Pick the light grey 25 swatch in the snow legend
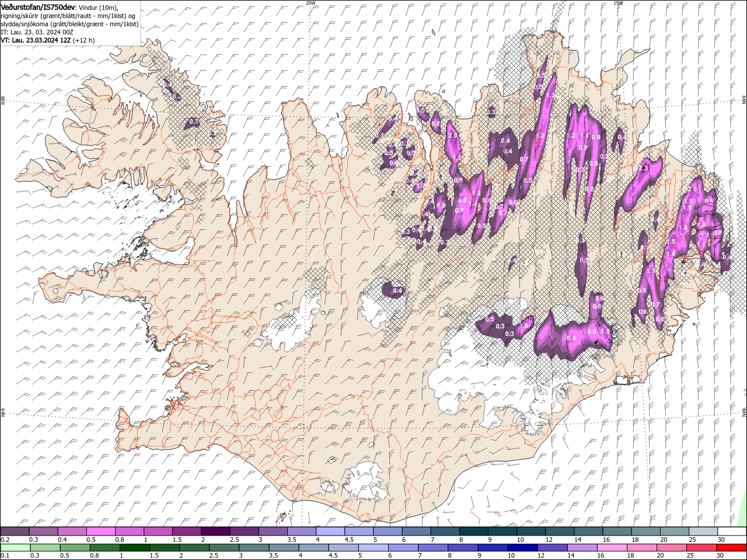The image size is (747, 560). [703, 531]
